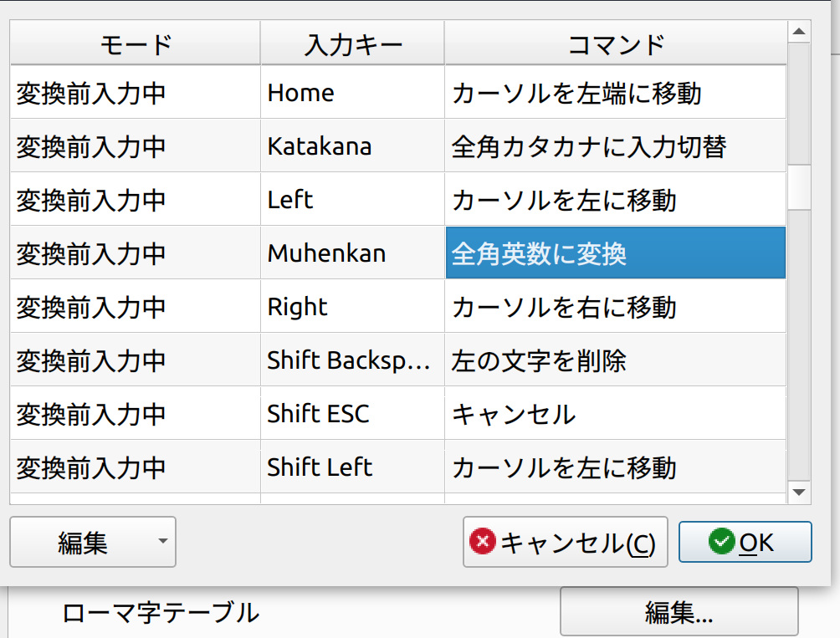Image resolution: width=840 pixels, height=638 pixels.
Task: Click the scrollbar down arrow
Action: coord(797,493)
